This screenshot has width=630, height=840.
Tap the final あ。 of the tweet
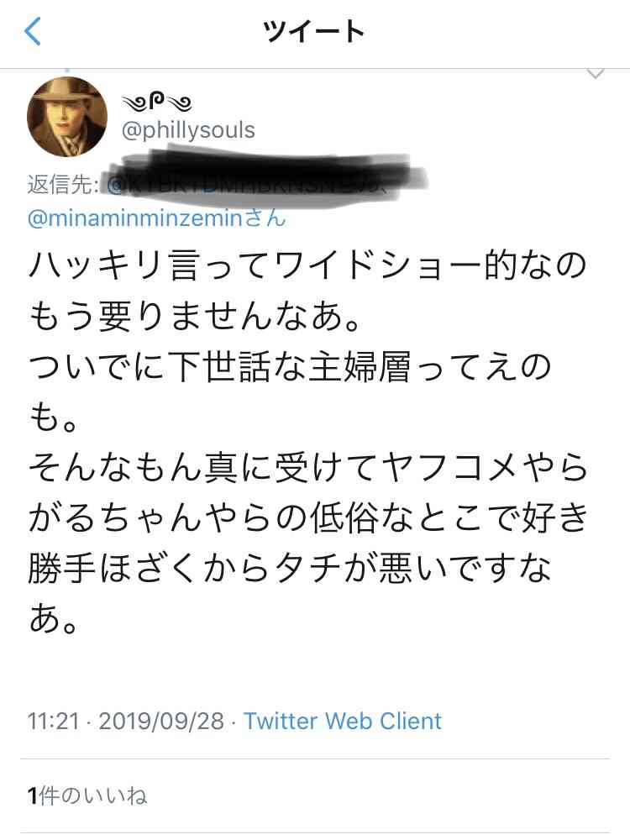(59, 620)
